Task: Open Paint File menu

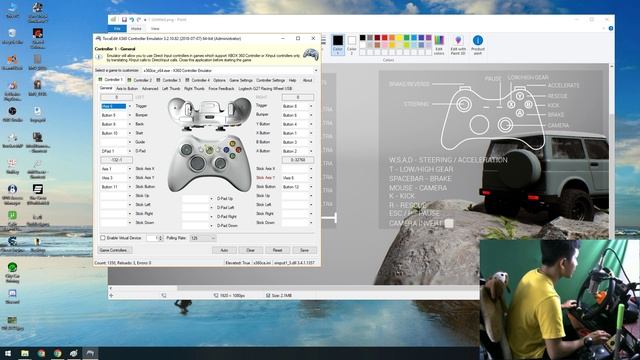Action: pyautogui.click(x=117, y=29)
